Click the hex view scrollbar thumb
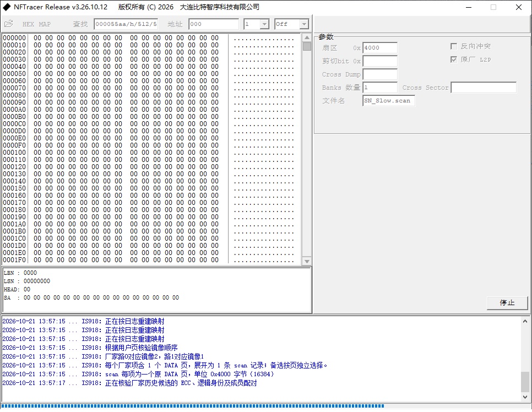This screenshot has width=532, height=412. point(307,46)
